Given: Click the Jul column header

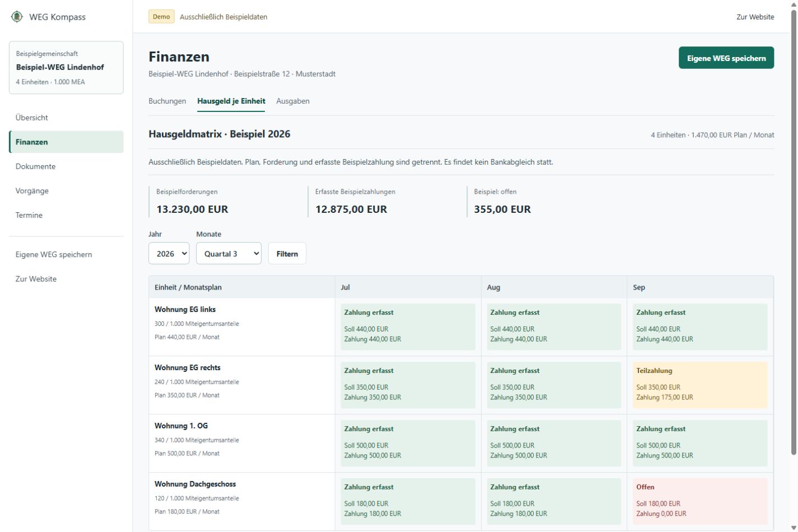Looking at the screenshot, I should [408, 287].
